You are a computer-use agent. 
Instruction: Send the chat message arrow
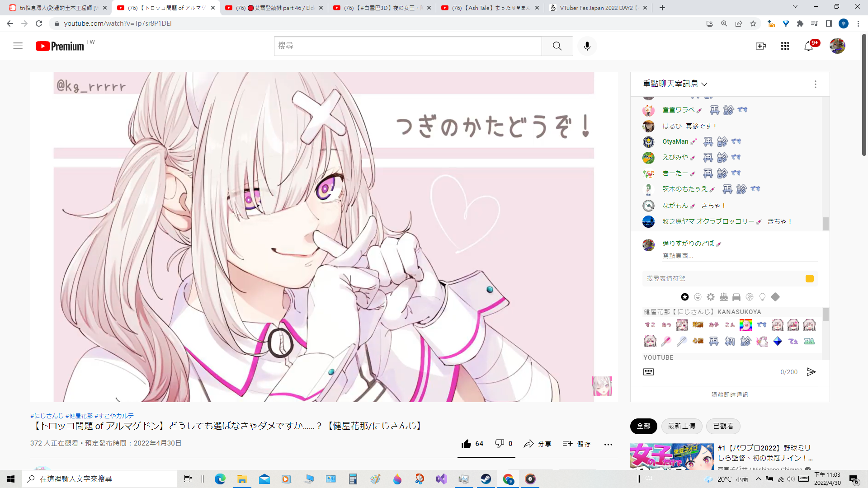[811, 372]
